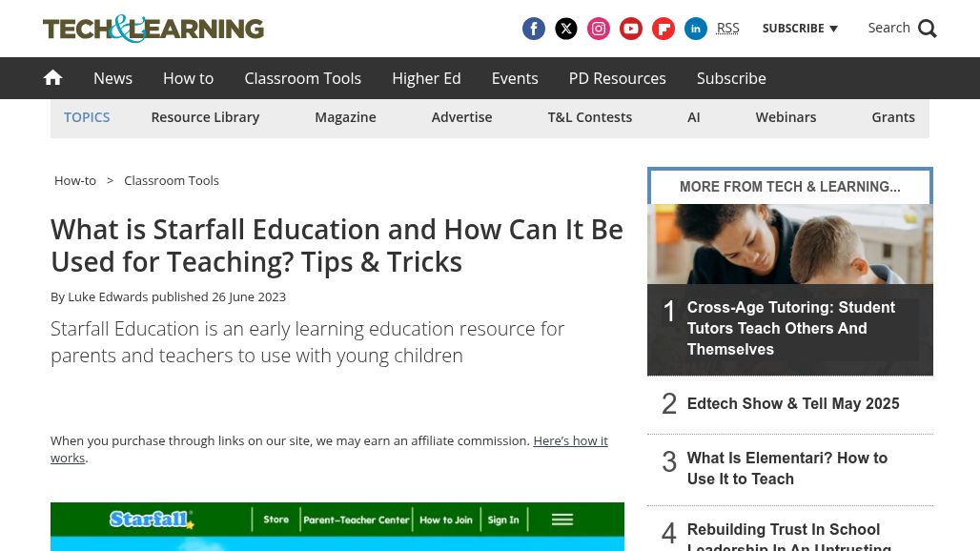Open Edtech Show & Tell May 2025
Image resolution: width=980 pixels, height=551 pixels.
(x=793, y=403)
